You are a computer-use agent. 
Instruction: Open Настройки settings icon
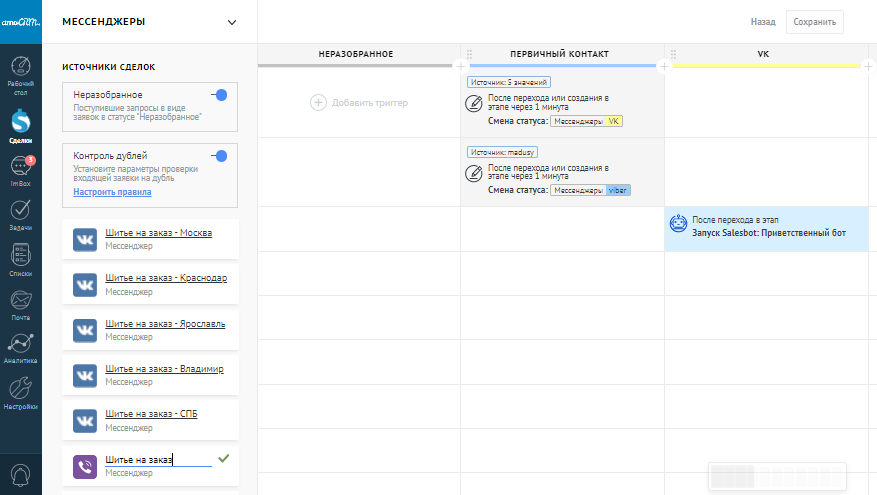pos(20,392)
